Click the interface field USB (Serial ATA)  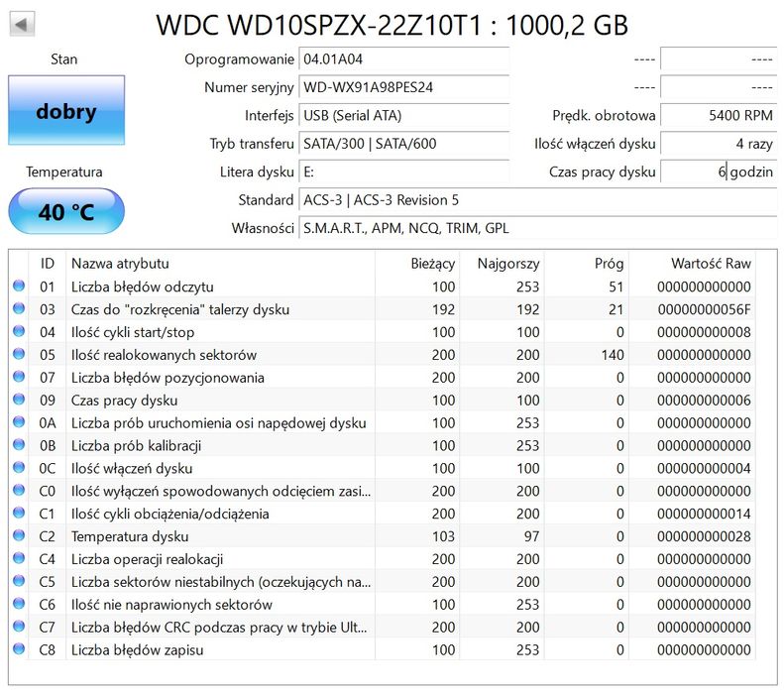(404, 115)
